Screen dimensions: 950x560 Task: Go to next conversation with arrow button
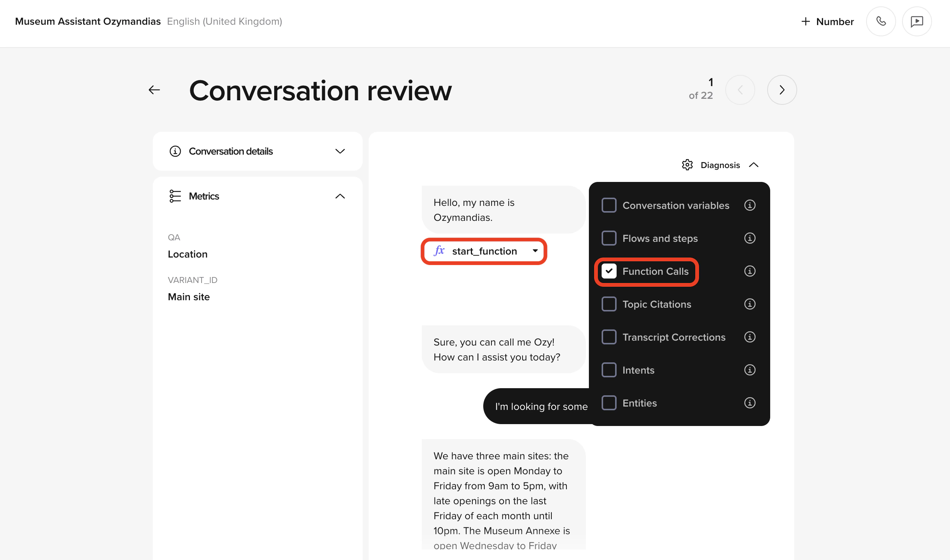(781, 89)
